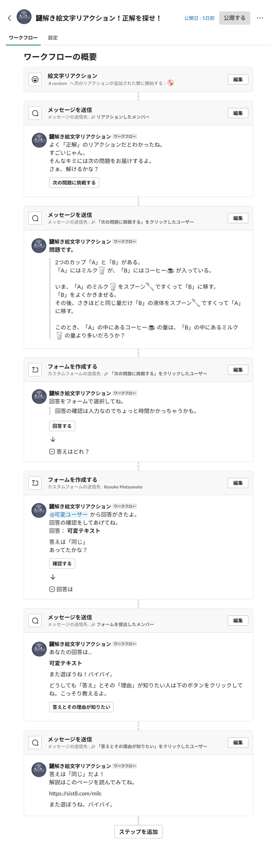Click the first form step icon
Screen dimensions: 277x868
coord(35,370)
